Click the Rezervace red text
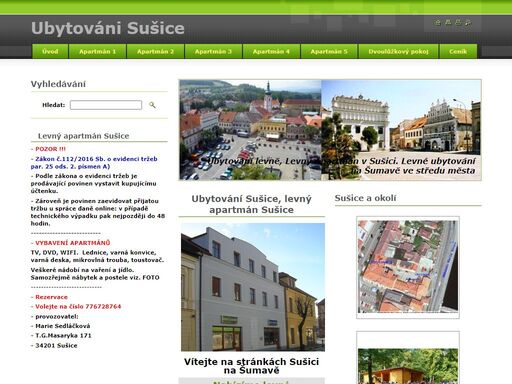 [x=49, y=297]
